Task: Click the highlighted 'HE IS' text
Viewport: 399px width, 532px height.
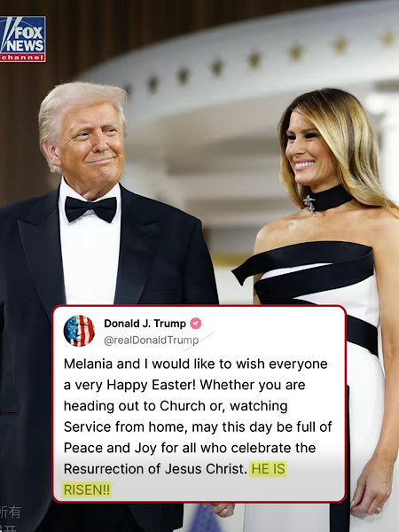Action: [268, 469]
